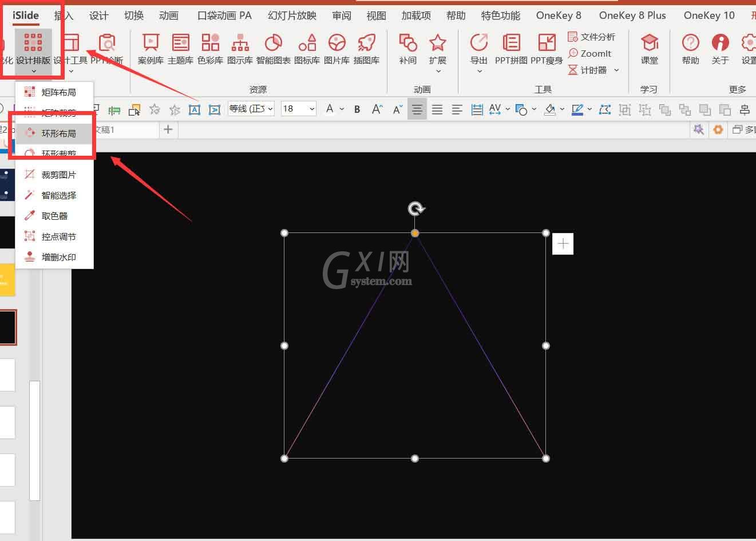The width and height of the screenshot is (756, 541).
Task: Toggle bold formatting
Action: click(x=357, y=109)
